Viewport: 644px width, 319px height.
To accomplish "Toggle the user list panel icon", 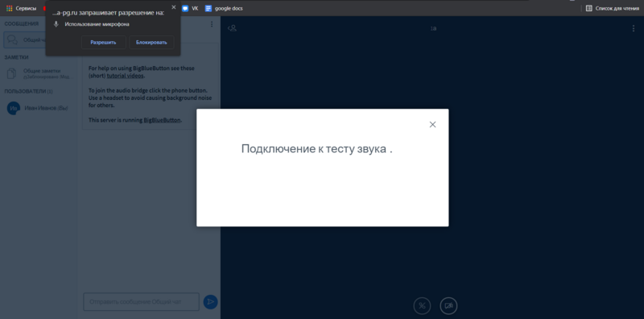I will (232, 28).
